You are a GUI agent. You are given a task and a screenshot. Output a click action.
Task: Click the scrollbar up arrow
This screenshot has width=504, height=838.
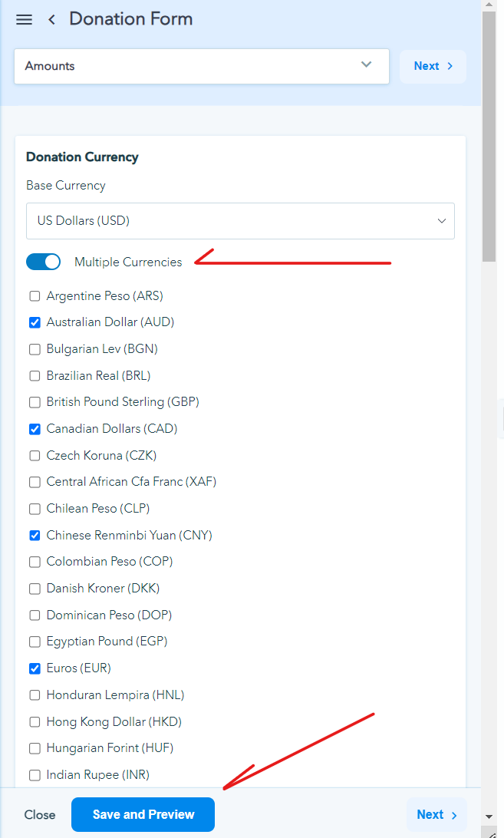489,5
